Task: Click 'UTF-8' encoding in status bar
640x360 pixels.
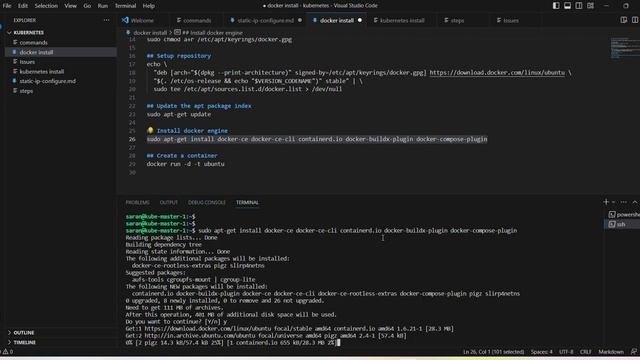Action: coord(566,351)
